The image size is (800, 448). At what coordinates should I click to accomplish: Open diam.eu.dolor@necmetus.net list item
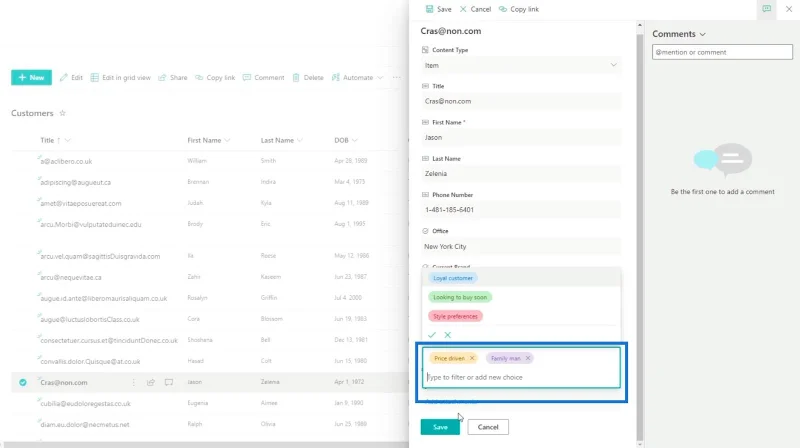(x=85, y=425)
